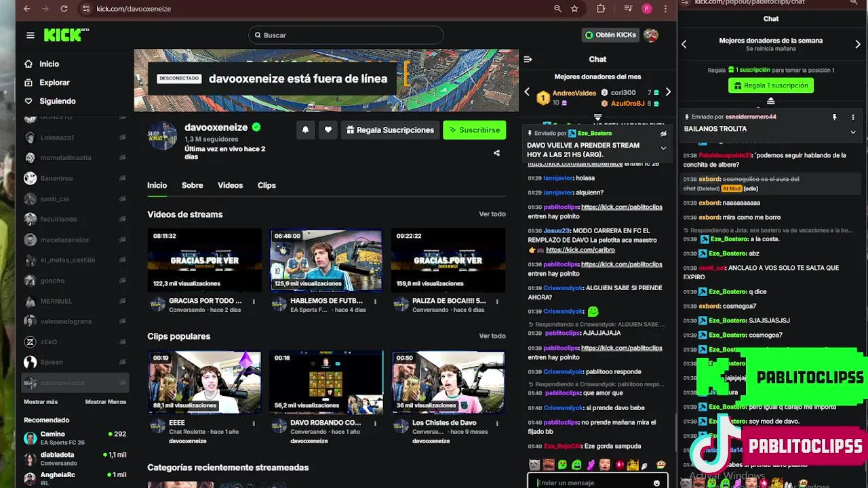Collapse the chat panel with the arrow icon

pyautogui.click(x=528, y=59)
